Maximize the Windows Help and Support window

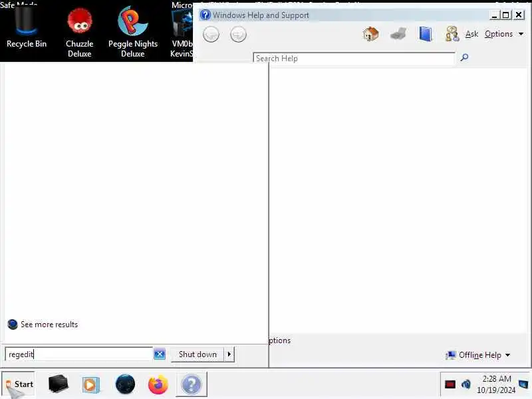506,15
